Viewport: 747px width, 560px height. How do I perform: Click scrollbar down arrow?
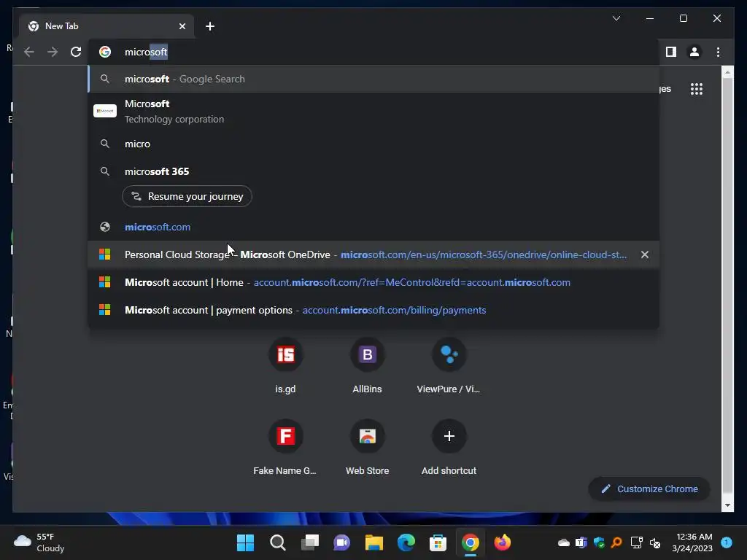pyautogui.click(x=727, y=506)
